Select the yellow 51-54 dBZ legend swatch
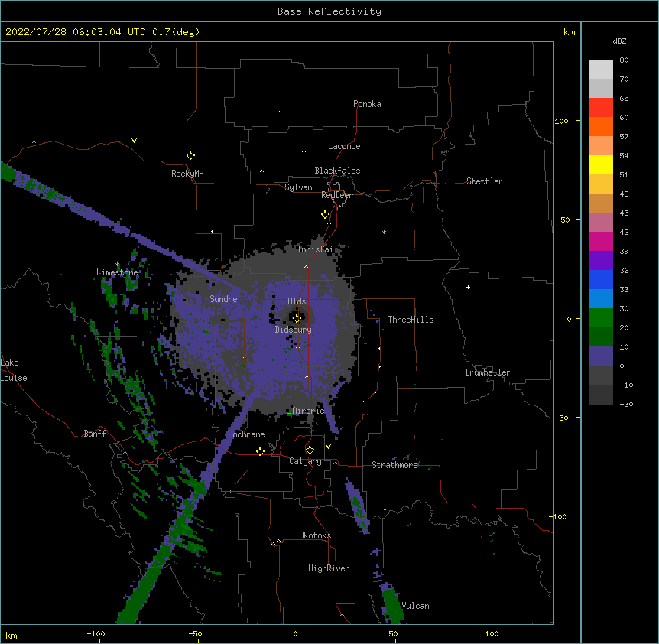The width and height of the screenshot is (659, 644). click(x=601, y=164)
